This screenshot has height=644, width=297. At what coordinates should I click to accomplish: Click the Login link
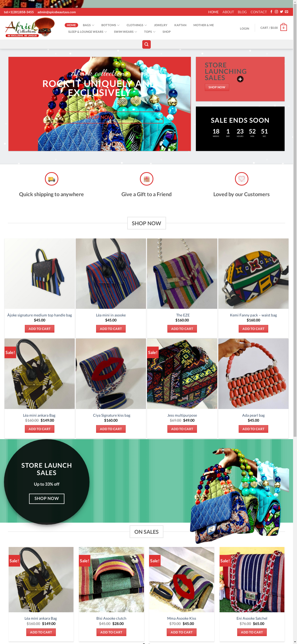[244, 29]
